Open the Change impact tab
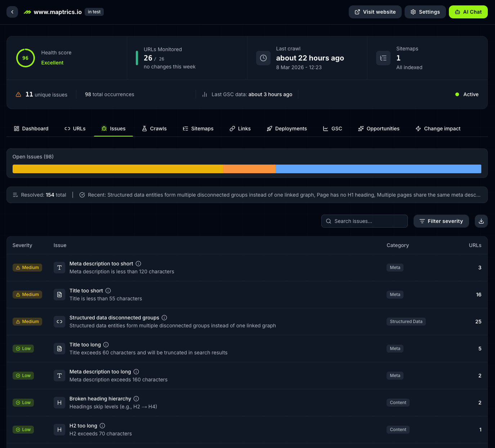This screenshot has width=495, height=448. coord(438,129)
